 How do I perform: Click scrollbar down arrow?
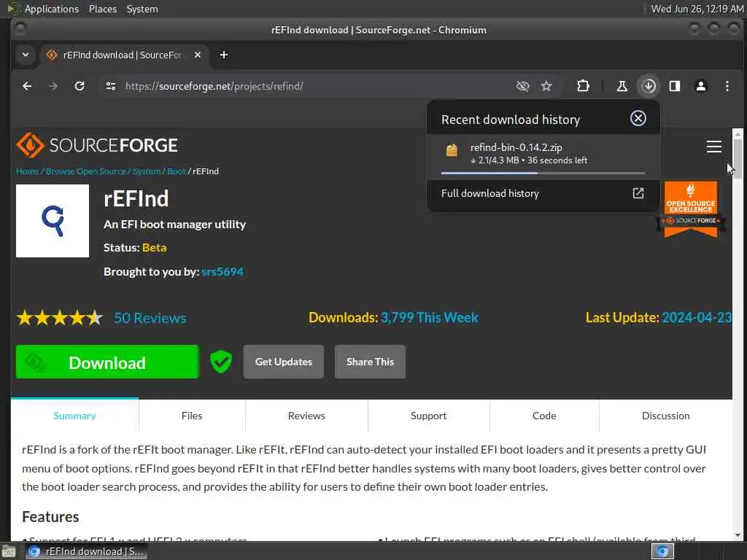738,534
